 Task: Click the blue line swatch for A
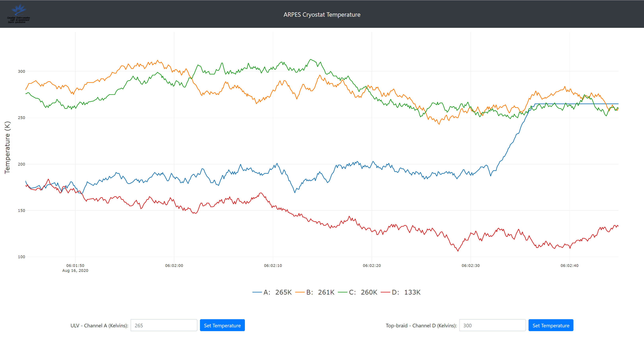257,292
